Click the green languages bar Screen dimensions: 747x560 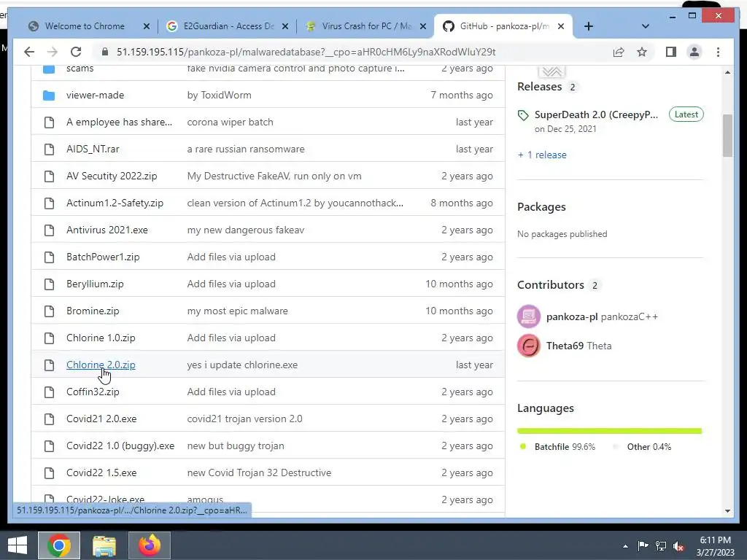click(609, 431)
